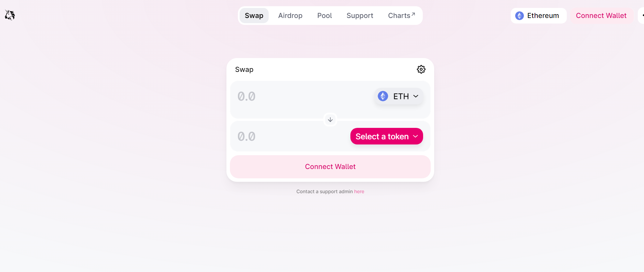644x272 pixels.
Task: Open the swap settings gear icon
Action: (x=421, y=69)
